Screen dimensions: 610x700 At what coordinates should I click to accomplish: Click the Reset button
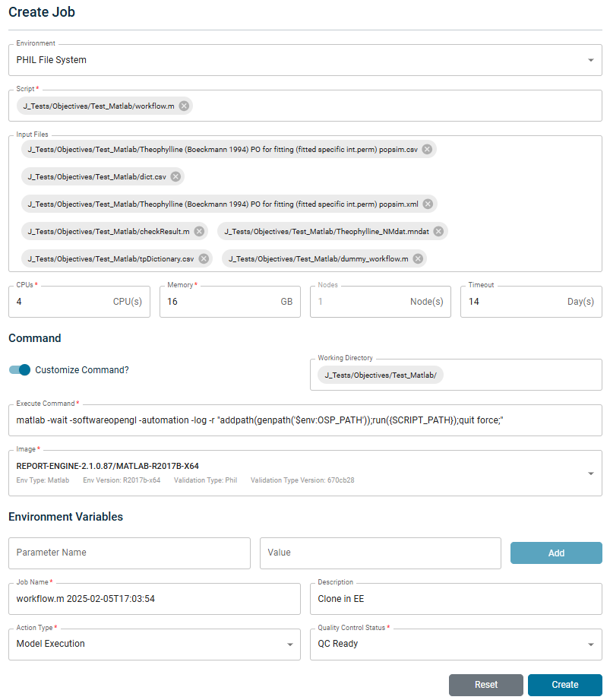pyautogui.click(x=485, y=685)
